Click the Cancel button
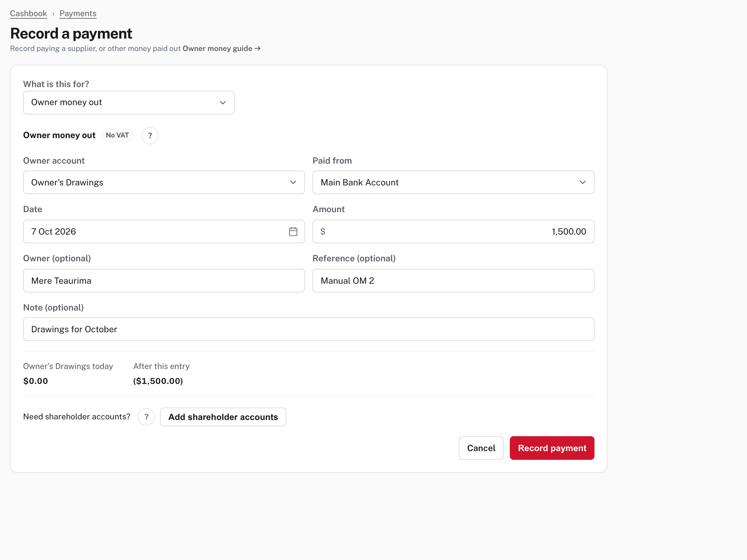747x560 pixels. coord(481,448)
